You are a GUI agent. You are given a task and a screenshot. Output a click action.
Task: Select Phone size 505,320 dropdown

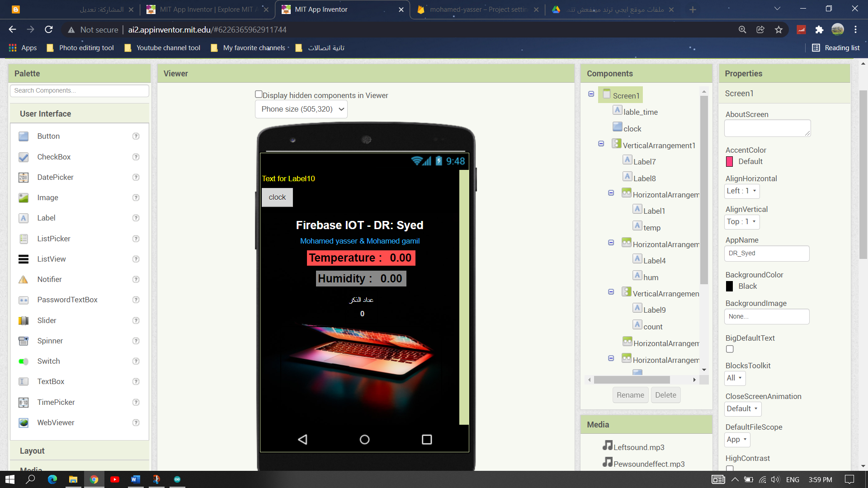pyautogui.click(x=302, y=108)
